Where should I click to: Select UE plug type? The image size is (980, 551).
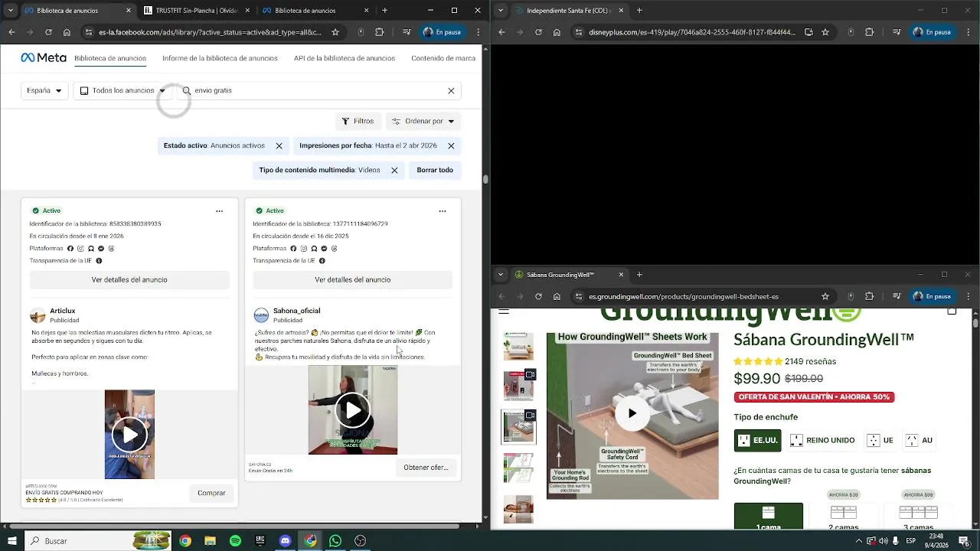880,440
